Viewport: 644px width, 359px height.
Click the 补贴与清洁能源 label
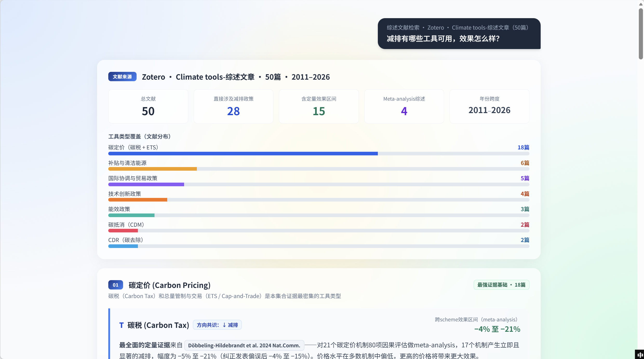(x=127, y=163)
